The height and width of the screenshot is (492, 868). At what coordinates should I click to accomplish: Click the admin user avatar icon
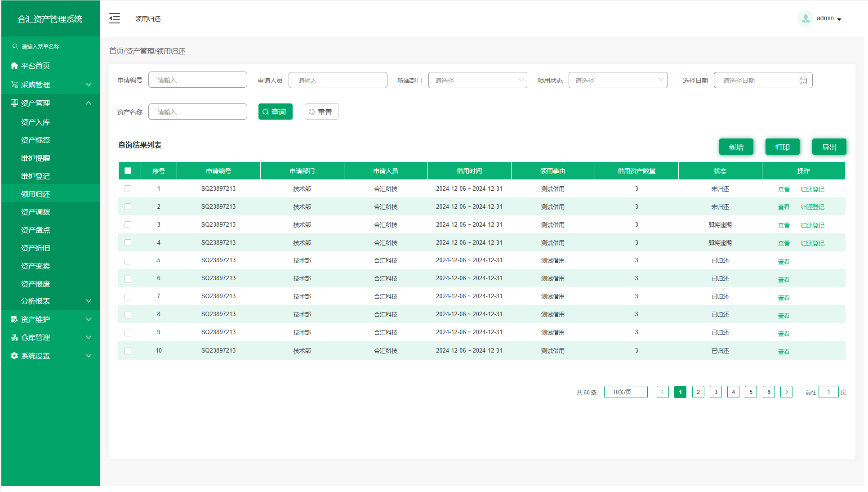tap(805, 18)
